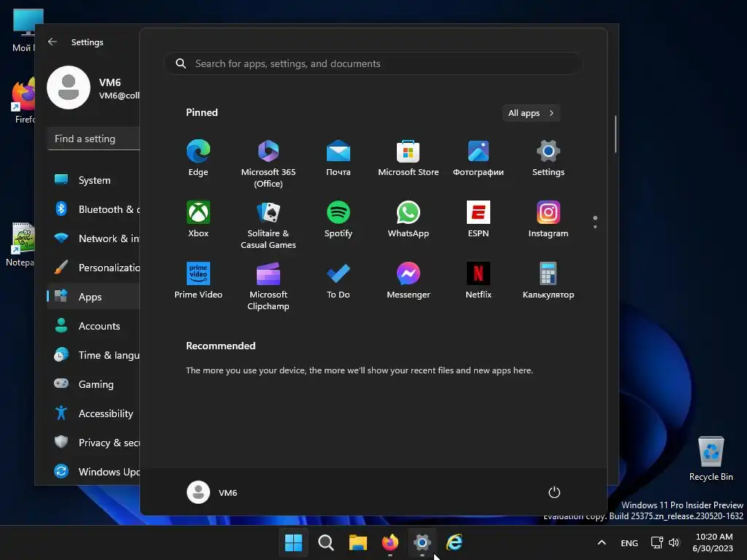This screenshot has width=747, height=560.
Task: Click Find a setting search field
Action: click(x=94, y=139)
